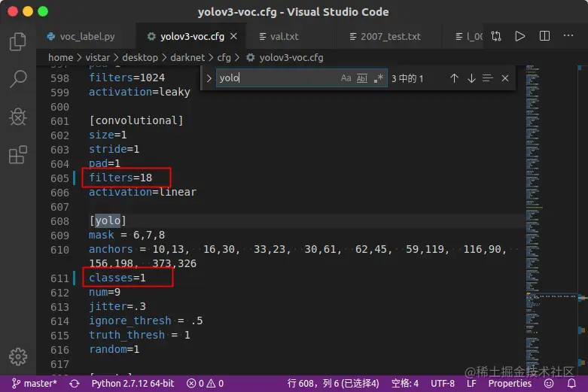
Task: Click the find match count 3 中的 1
Action: tap(407, 78)
